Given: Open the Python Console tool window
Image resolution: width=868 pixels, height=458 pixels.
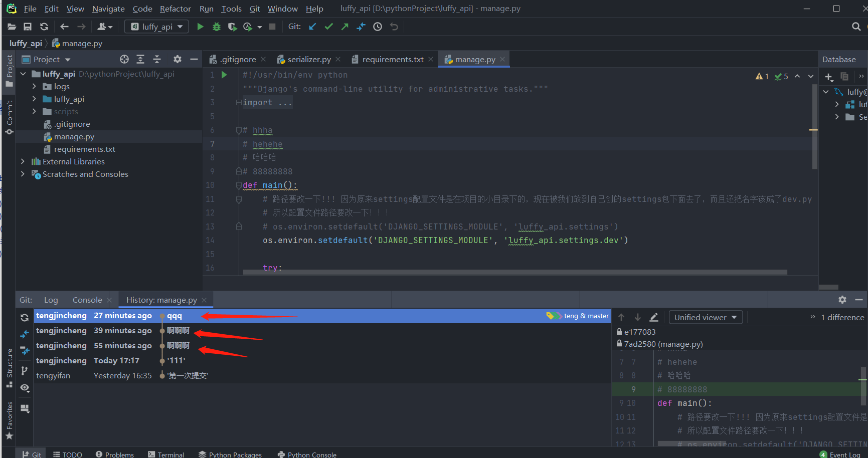Looking at the screenshot, I should click(307, 454).
